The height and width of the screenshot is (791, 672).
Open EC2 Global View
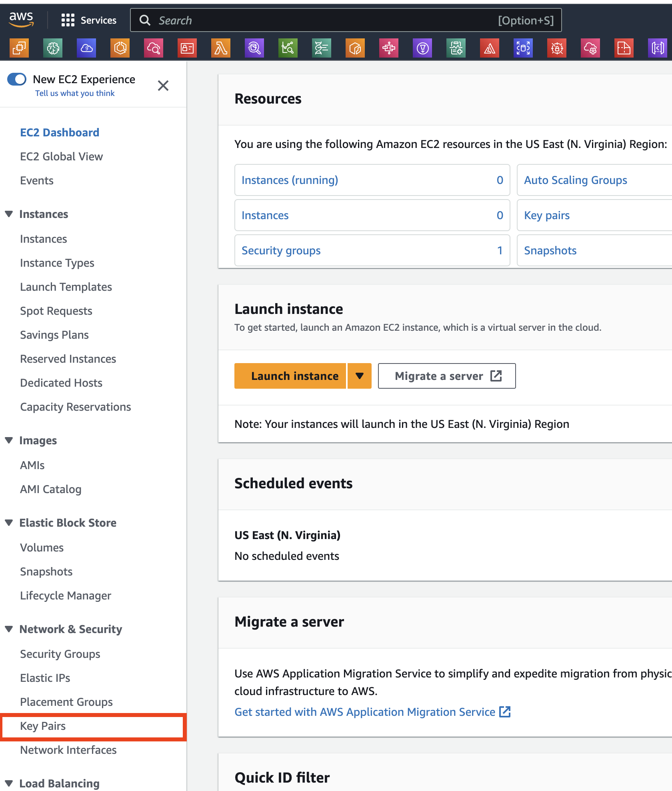(62, 156)
